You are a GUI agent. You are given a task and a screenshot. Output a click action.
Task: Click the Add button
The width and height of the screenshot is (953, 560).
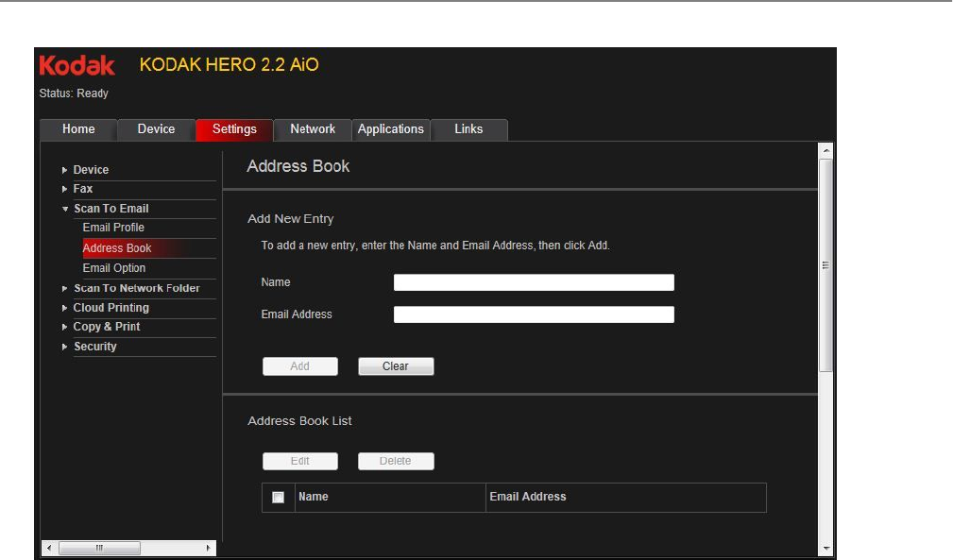pyautogui.click(x=300, y=366)
